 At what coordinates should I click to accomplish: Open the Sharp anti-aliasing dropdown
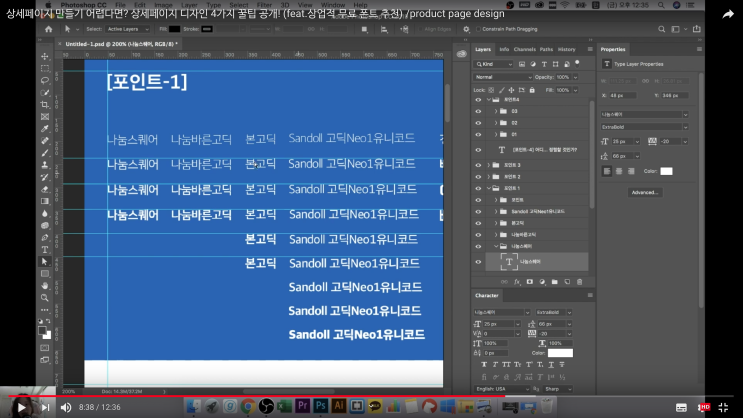tap(558, 389)
